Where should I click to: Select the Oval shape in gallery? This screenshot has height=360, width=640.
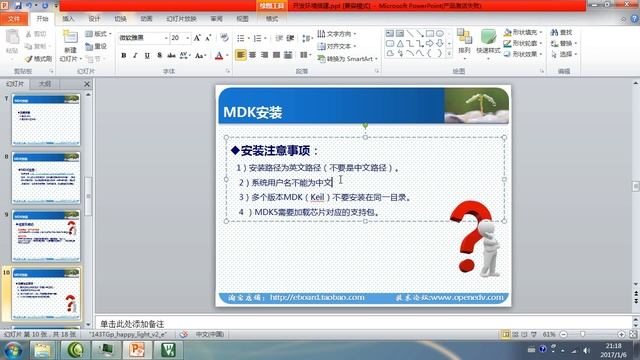point(440,33)
